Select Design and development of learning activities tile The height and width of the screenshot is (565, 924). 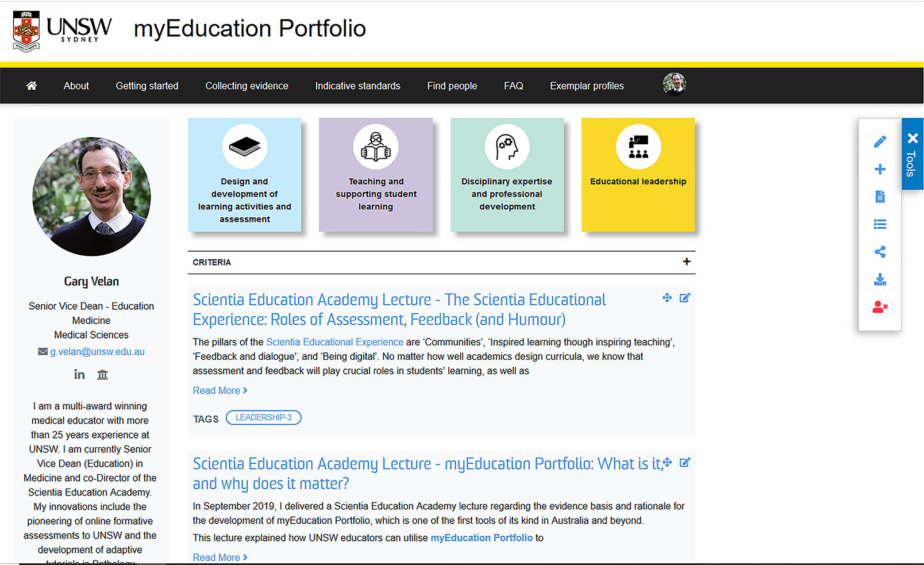[244, 175]
